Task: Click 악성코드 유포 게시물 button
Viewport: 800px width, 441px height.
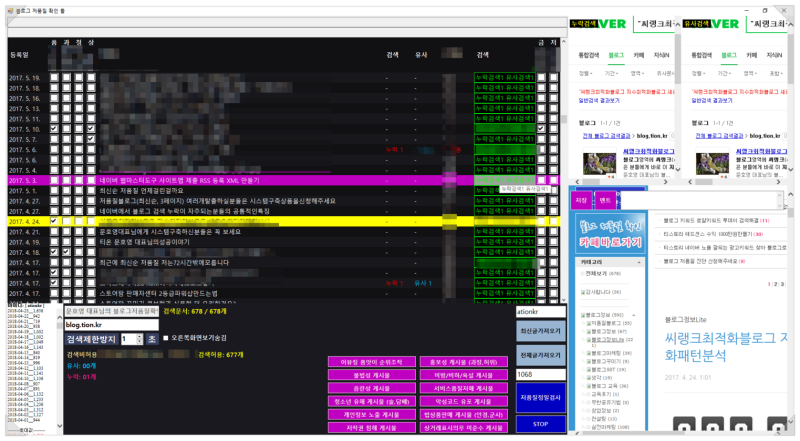Action: tap(463, 402)
